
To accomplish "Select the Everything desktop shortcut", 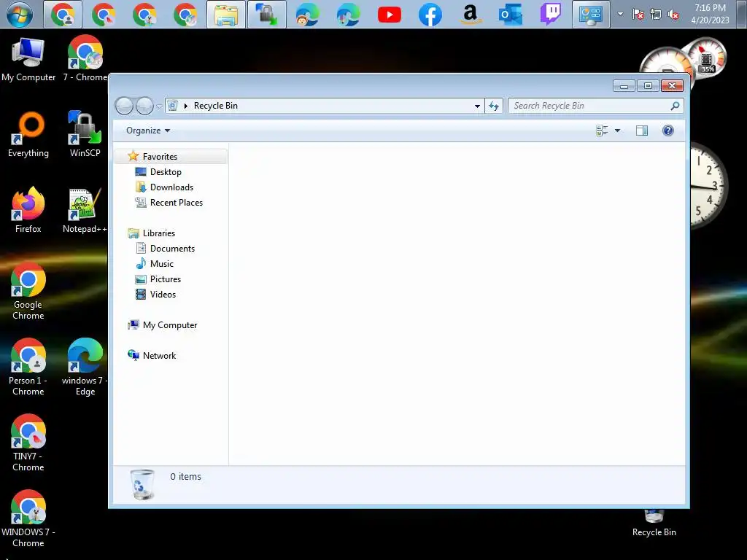I will coord(28,134).
